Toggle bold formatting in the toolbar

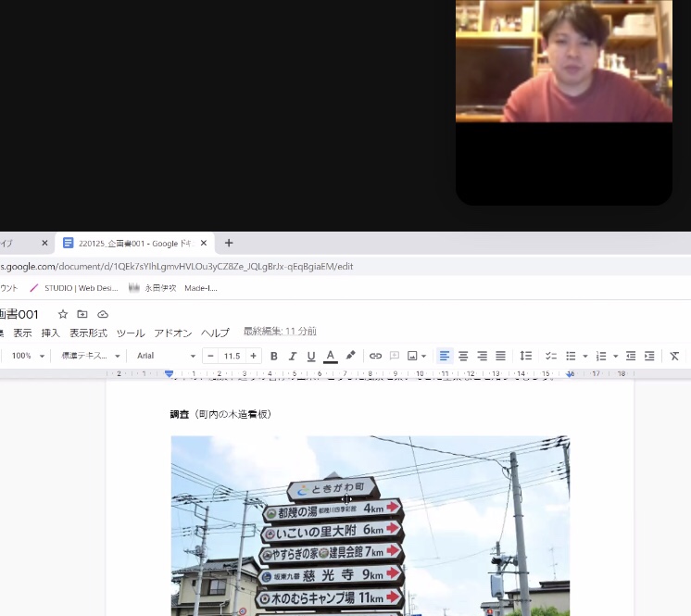(x=273, y=356)
